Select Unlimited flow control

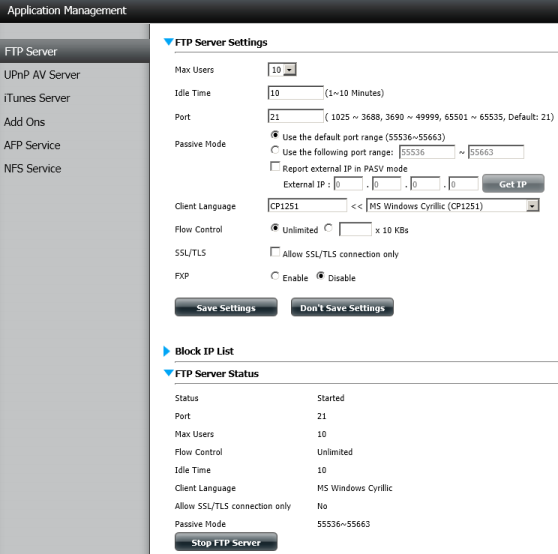tap(275, 228)
